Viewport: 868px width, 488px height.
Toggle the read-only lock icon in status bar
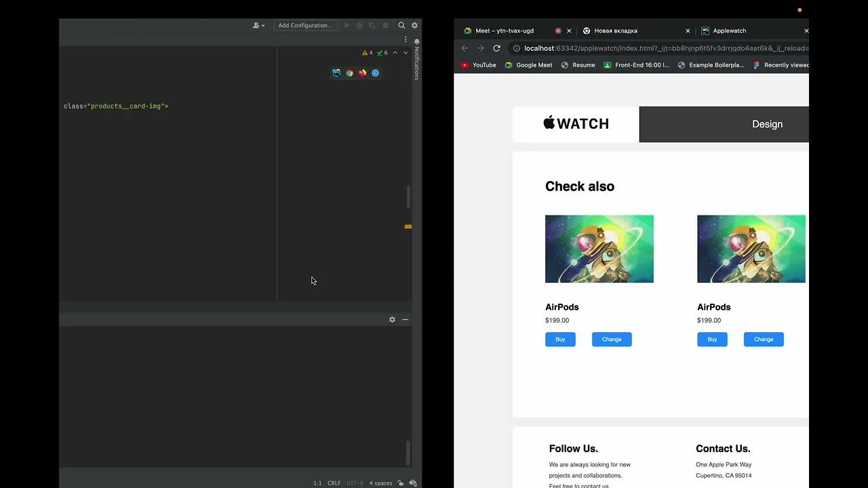(x=401, y=483)
